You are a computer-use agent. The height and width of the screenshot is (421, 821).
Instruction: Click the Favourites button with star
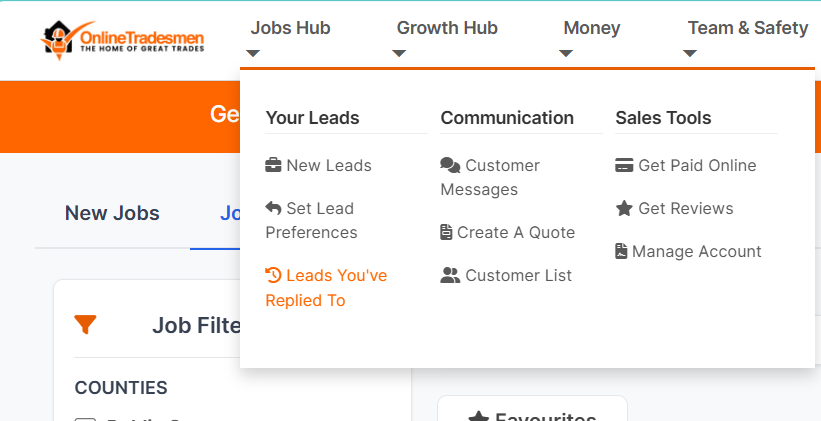[532, 408]
